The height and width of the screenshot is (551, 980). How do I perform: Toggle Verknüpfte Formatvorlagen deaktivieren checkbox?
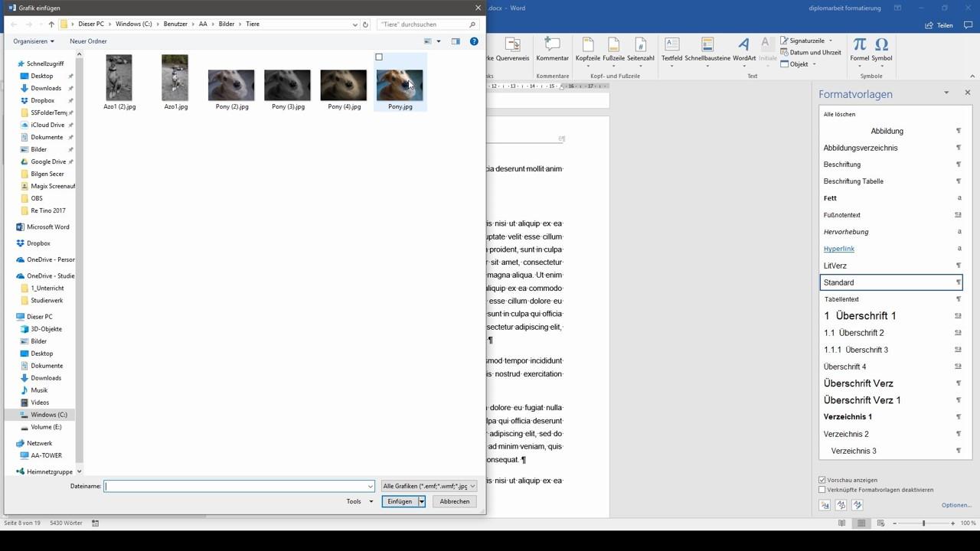[x=822, y=490]
